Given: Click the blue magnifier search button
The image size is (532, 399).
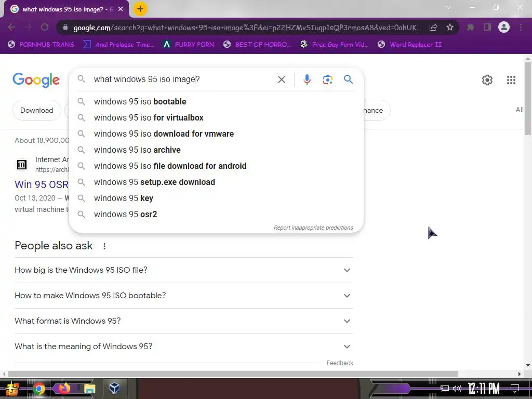Looking at the screenshot, I should pyautogui.click(x=348, y=79).
